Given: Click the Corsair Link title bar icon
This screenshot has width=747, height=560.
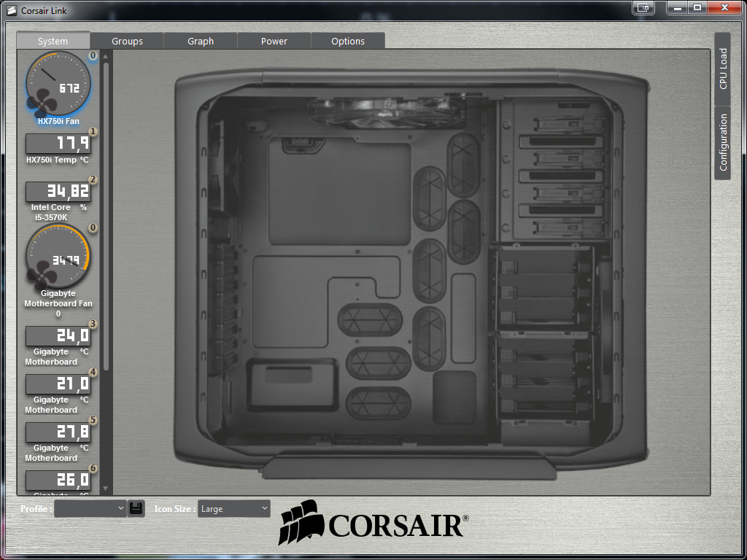Looking at the screenshot, I should 12,10.
